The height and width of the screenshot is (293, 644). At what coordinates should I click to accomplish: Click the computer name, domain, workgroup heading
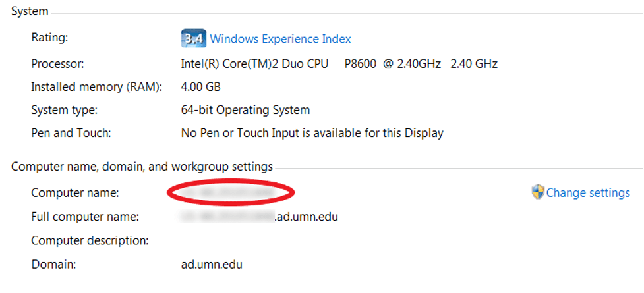coord(142,167)
